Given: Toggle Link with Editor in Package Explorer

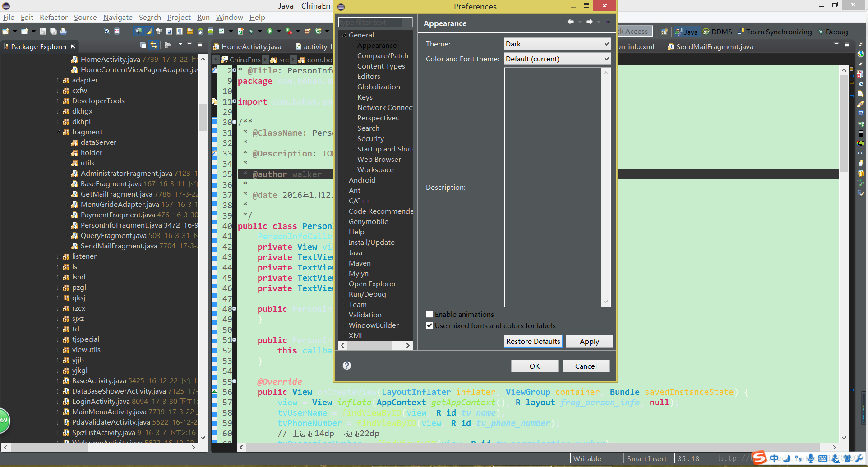Looking at the screenshot, I should pos(154,46).
